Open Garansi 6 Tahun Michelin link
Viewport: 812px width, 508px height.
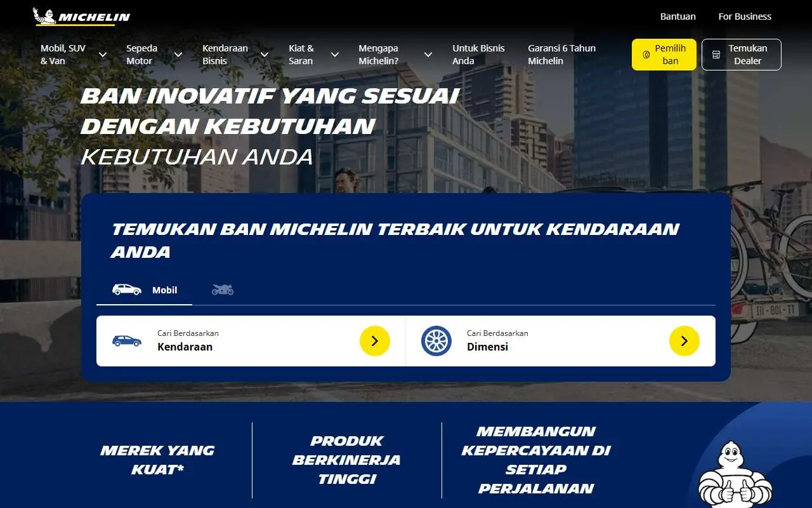pos(562,55)
